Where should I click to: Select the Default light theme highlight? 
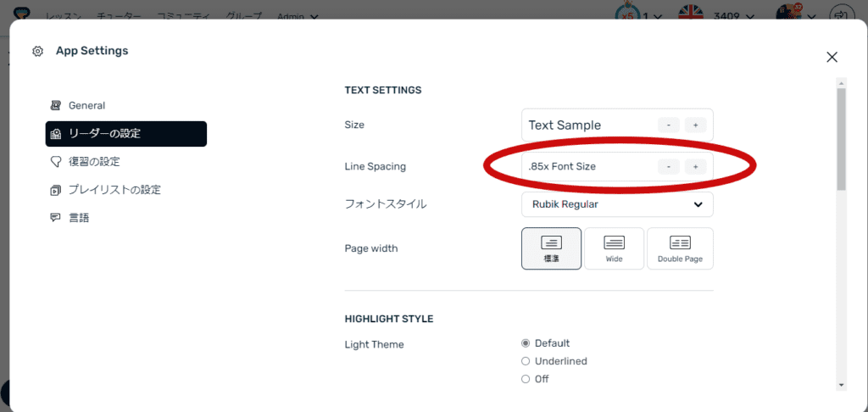coord(526,343)
